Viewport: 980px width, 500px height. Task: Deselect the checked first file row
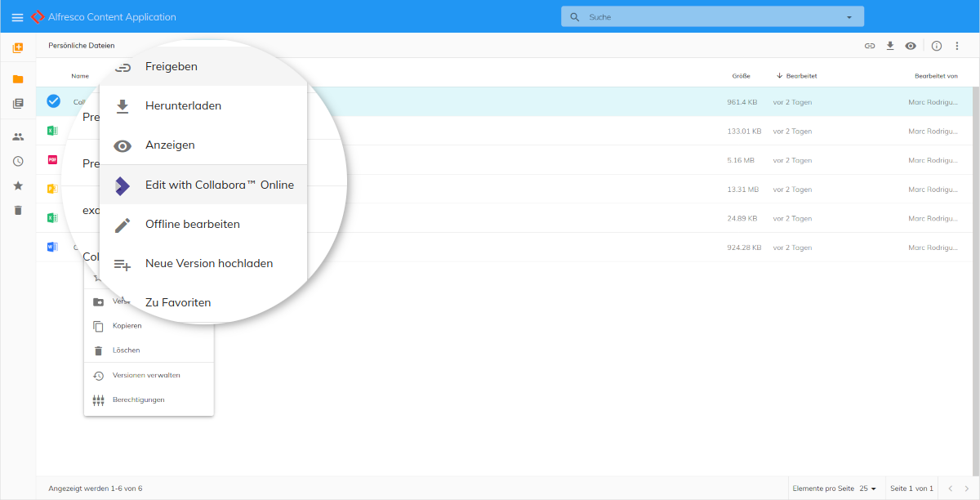(53, 101)
